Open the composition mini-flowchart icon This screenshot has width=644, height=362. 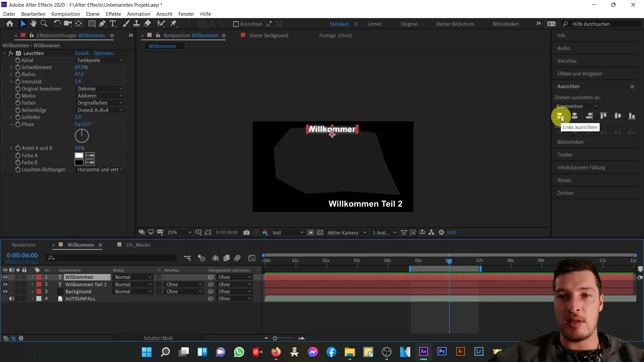click(x=187, y=258)
